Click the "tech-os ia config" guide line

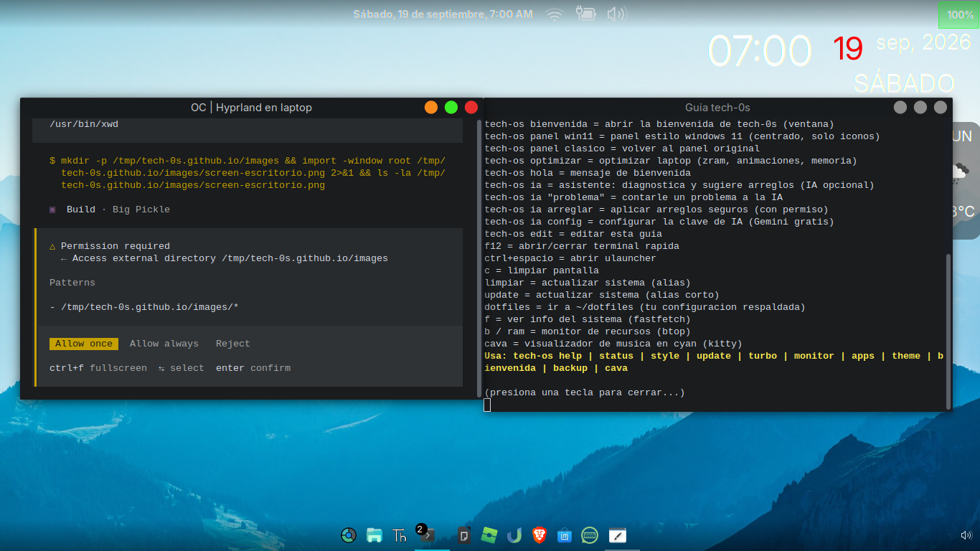click(659, 222)
